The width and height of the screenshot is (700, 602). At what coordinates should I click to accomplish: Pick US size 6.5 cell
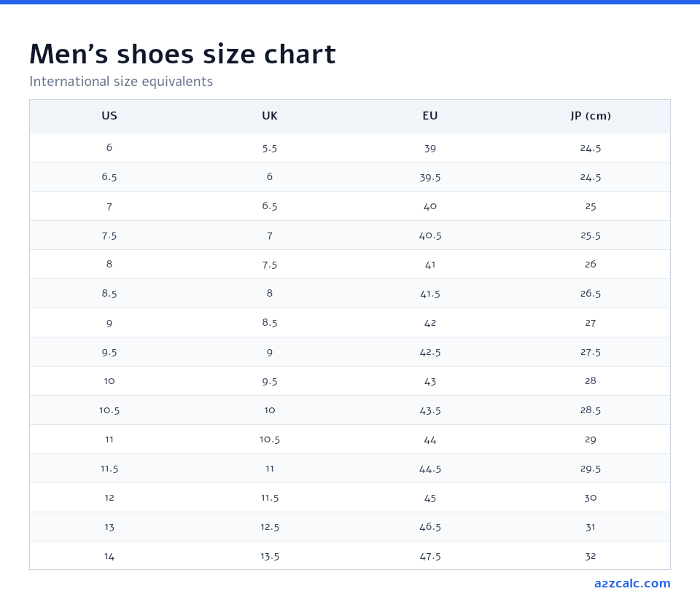pyautogui.click(x=109, y=176)
